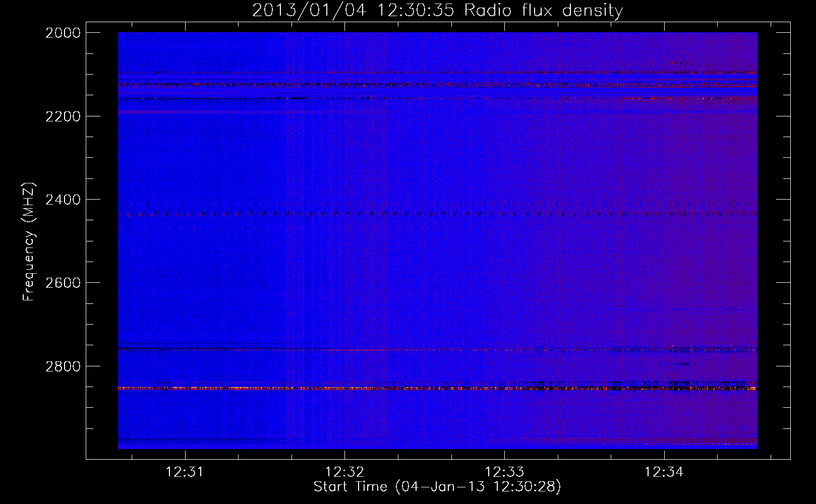Click the 2600 frequency tick label
The height and width of the screenshot is (504, 816).
pyautogui.click(x=63, y=283)
